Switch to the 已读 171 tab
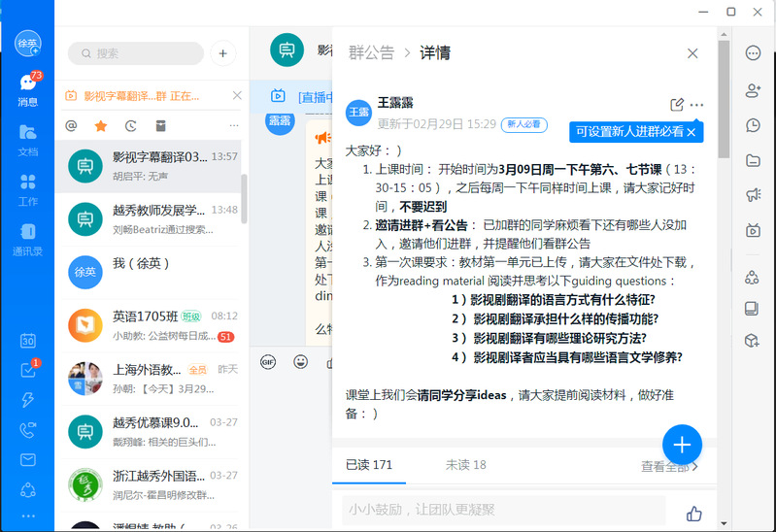776x532 pixels. click(369, 465)
